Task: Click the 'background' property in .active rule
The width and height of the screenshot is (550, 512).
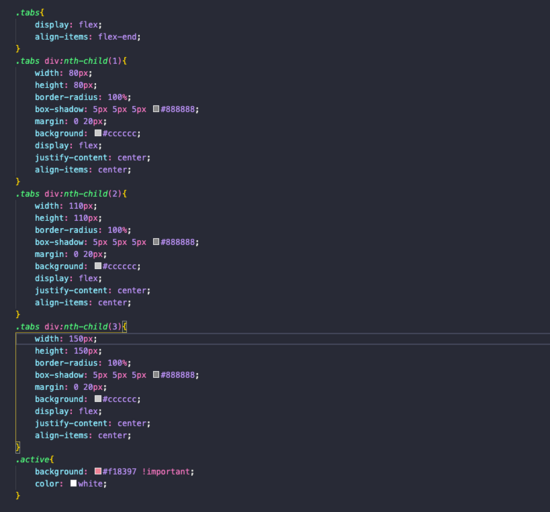Action: coord(59,472)
